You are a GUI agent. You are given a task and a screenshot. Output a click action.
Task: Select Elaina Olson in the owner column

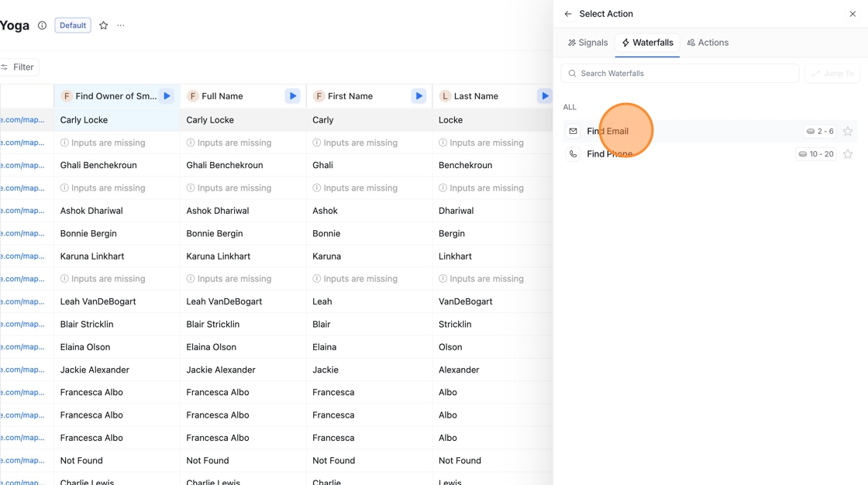[117, 347]
